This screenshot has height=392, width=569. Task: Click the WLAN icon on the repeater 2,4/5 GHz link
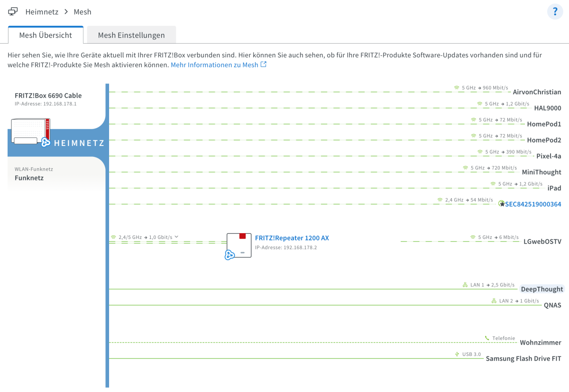pyautogui.click(x=113, y=237)
